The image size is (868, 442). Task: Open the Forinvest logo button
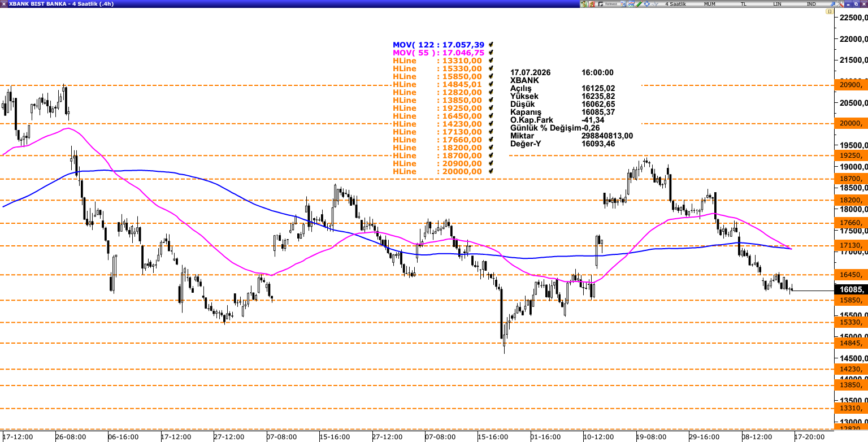(x=607, y=4)
